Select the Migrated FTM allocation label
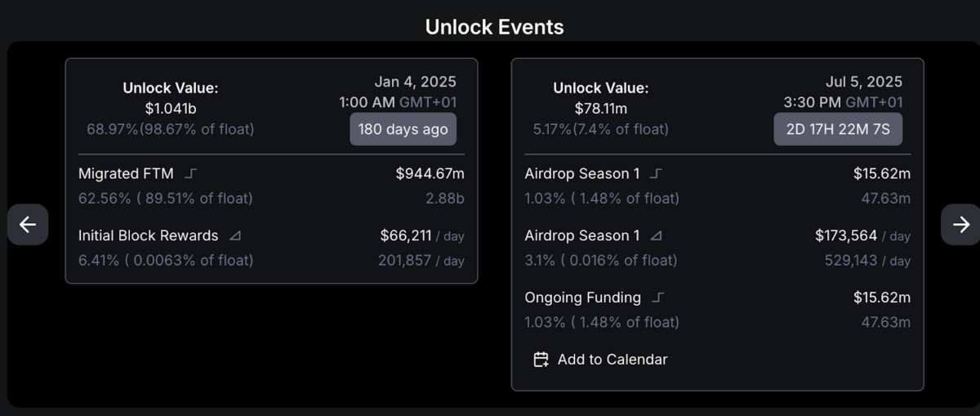 tap(127, 173)
